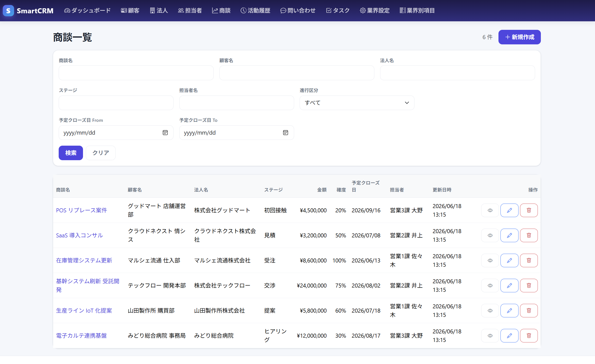
Task: Edit POS リプレース案件 with pencil icon
Action: point(509,210)
